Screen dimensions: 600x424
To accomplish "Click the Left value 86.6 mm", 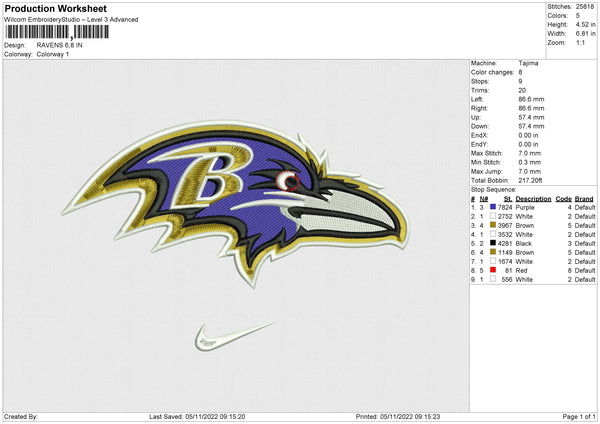I will coord(531,99).
